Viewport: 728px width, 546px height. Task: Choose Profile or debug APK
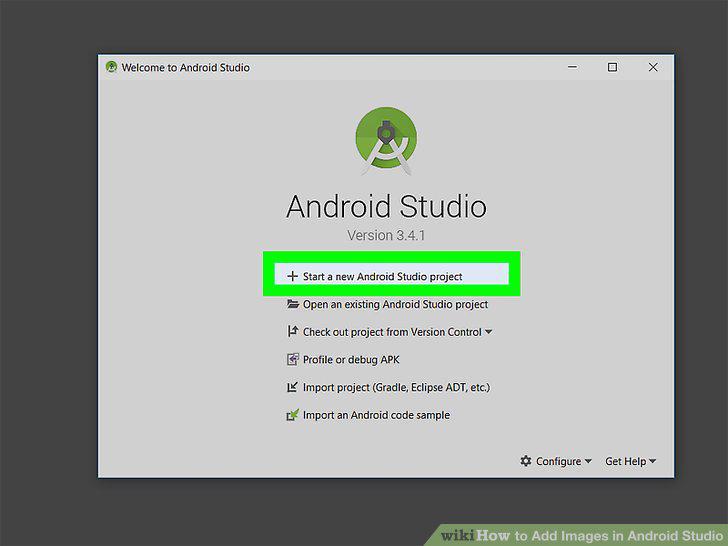(343, 359)
